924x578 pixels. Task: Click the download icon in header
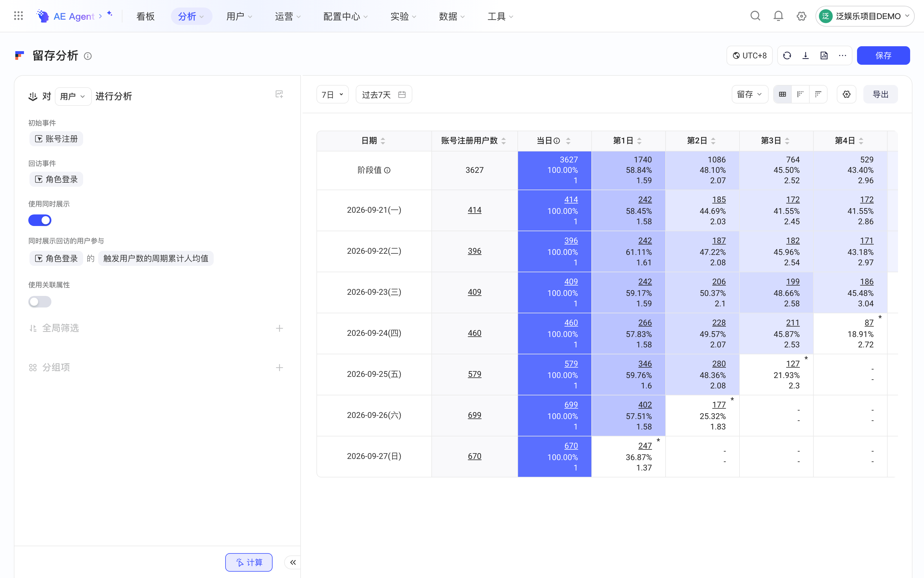(806, 56)
